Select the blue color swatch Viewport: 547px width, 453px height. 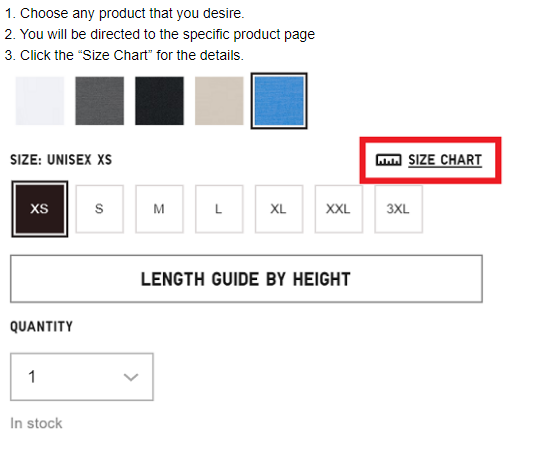(279, 101)
